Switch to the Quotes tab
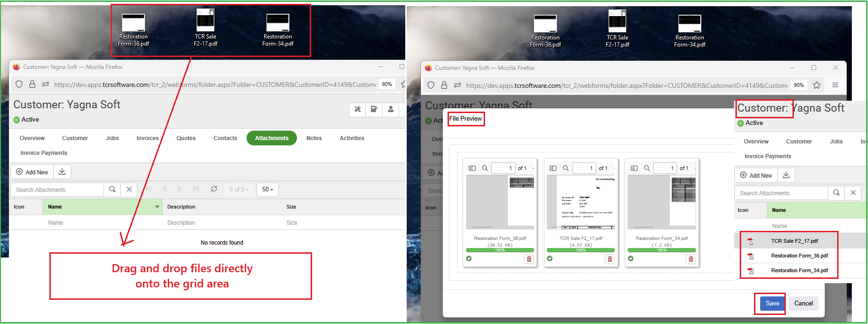Image resolution: width=868 pixels, height=324 pixels. (x=186, y=138)
